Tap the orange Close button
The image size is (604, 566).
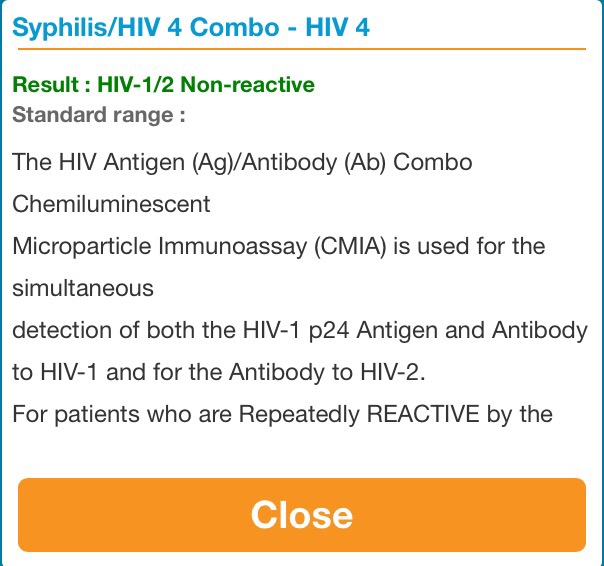(x=302, y=515)
